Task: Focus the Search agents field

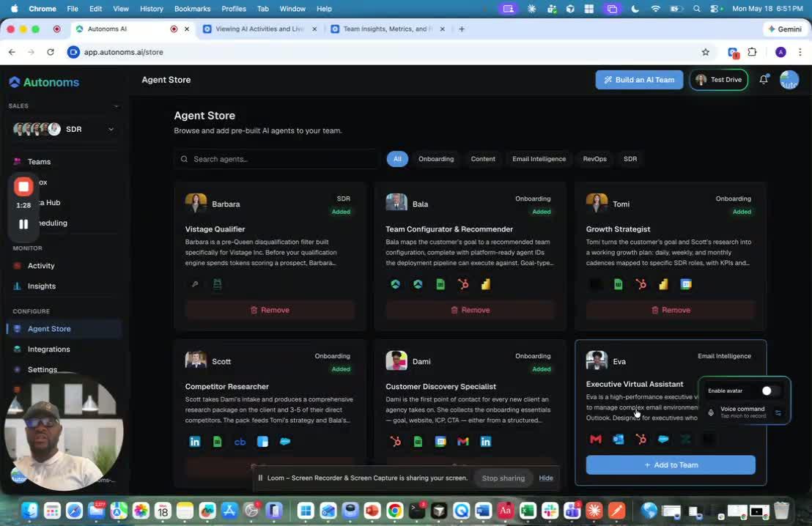Action: (276, 159)
